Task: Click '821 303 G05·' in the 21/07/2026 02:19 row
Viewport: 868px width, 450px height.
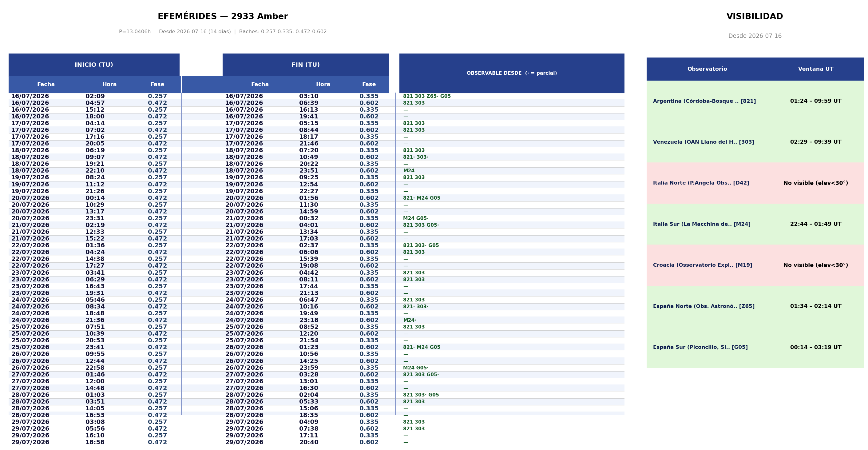Action: point(421,225)
